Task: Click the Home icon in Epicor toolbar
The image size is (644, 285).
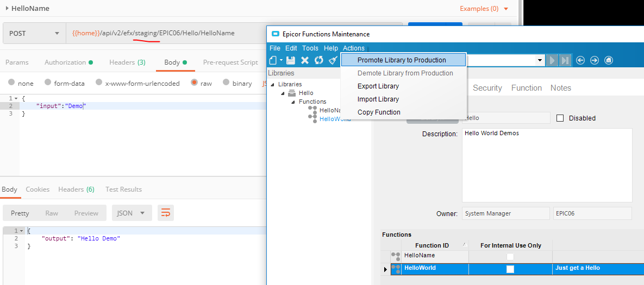Action: (609, 60)
